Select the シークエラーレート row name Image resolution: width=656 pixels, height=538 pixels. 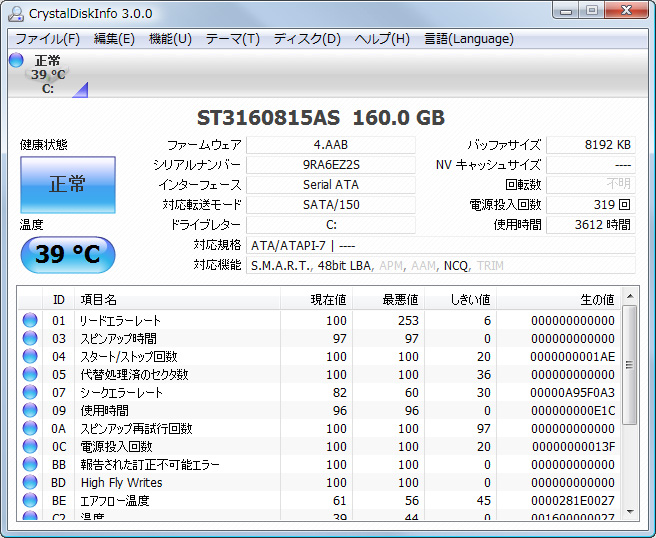click(121, 392)
